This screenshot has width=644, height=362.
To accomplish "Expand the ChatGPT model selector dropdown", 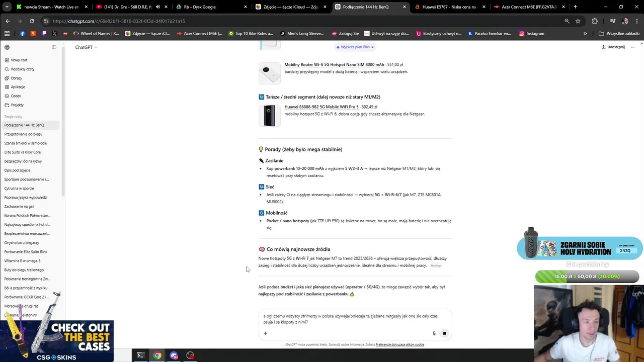I will coord(86,47).
